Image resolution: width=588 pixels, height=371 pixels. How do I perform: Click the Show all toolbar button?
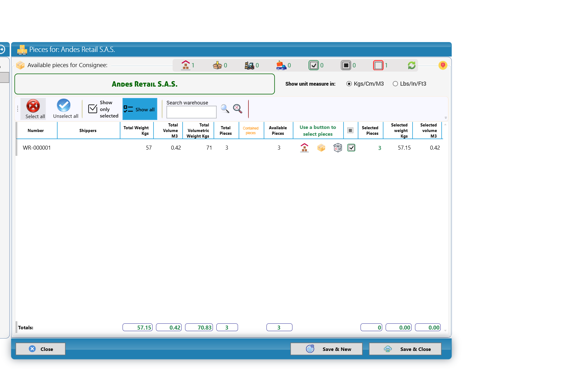(x=140, y=109)
